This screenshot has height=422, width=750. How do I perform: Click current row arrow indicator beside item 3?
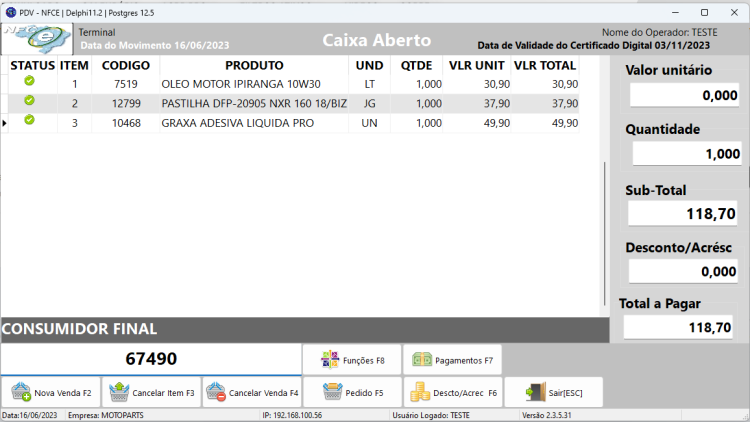pos(4,123)
